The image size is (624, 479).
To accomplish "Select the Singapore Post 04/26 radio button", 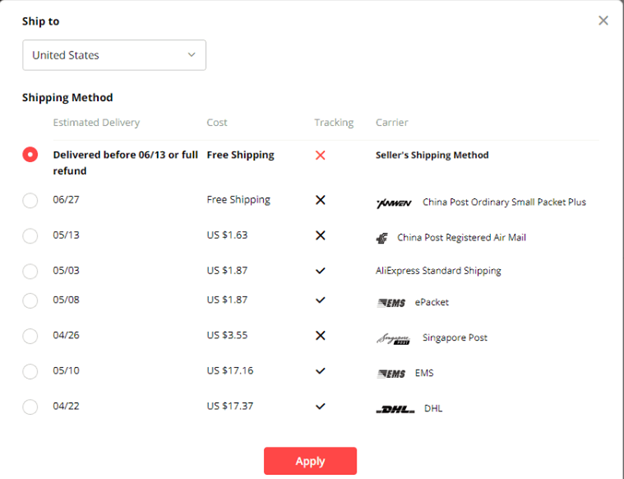I will [30, 337].
